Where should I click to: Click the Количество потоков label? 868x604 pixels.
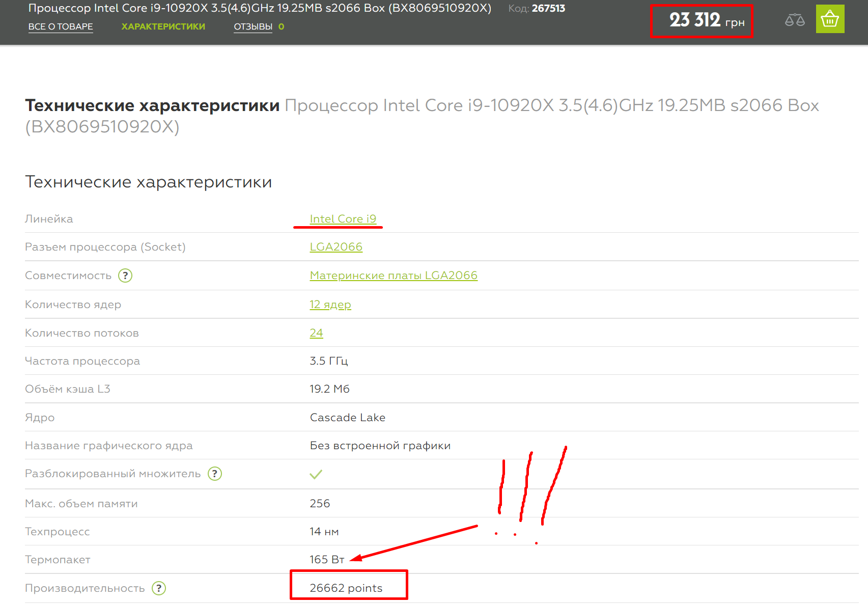tap(82, 333)
